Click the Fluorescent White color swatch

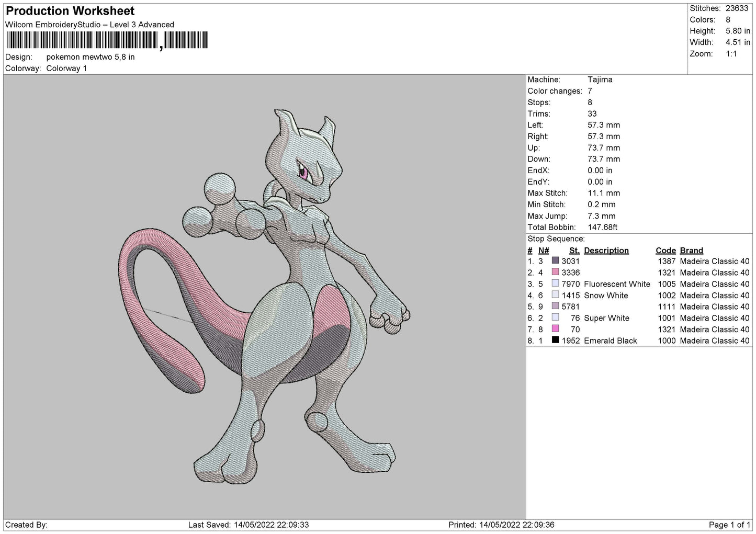(x=555, y=283)
